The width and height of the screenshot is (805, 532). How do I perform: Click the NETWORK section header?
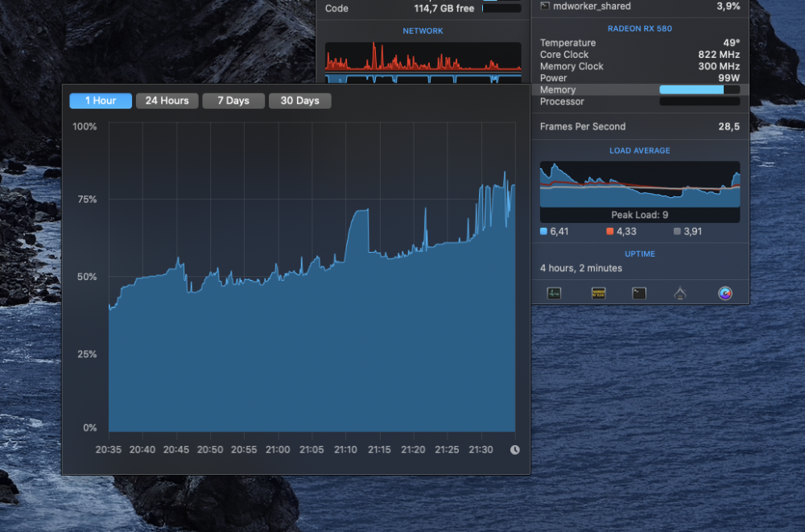pyautogui.click(x=423, y=31)
